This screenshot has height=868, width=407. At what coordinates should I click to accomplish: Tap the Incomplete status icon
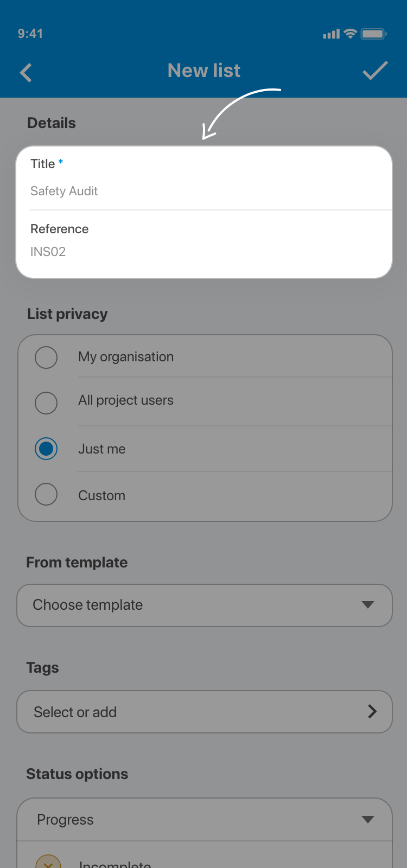tap(48, 863)
